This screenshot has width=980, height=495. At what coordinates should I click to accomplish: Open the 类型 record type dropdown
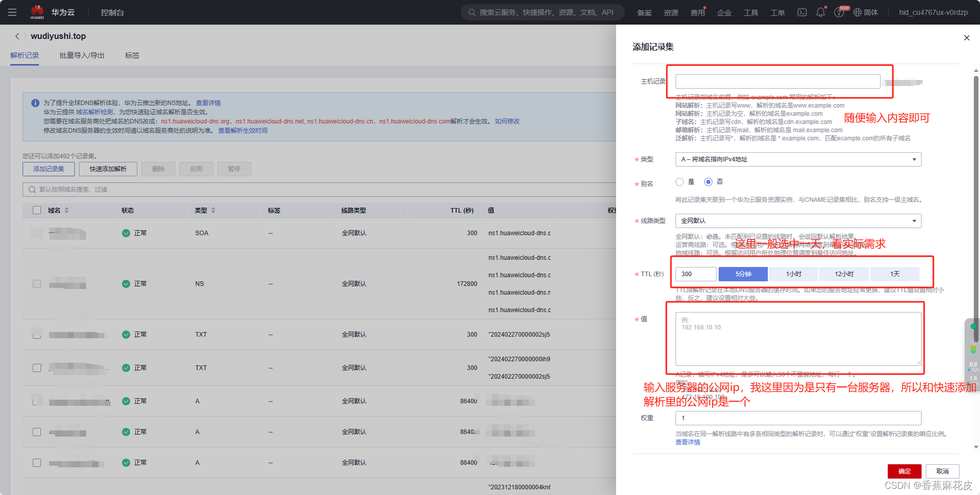pos(798,159)
